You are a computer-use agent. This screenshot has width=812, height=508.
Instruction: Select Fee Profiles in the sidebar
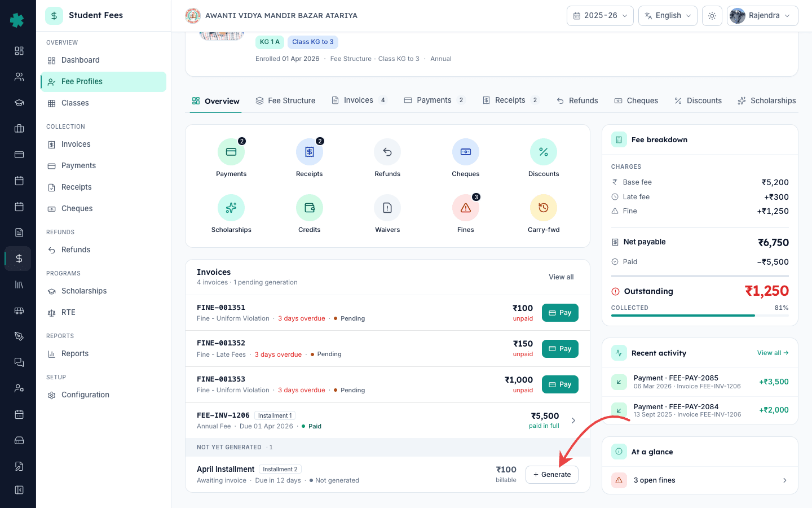103,82
